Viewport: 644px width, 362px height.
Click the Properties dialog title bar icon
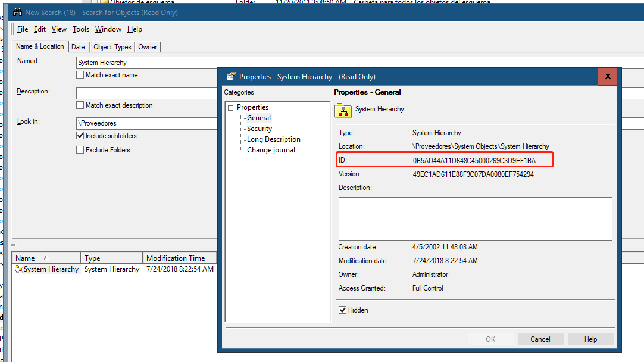point(231,76)
